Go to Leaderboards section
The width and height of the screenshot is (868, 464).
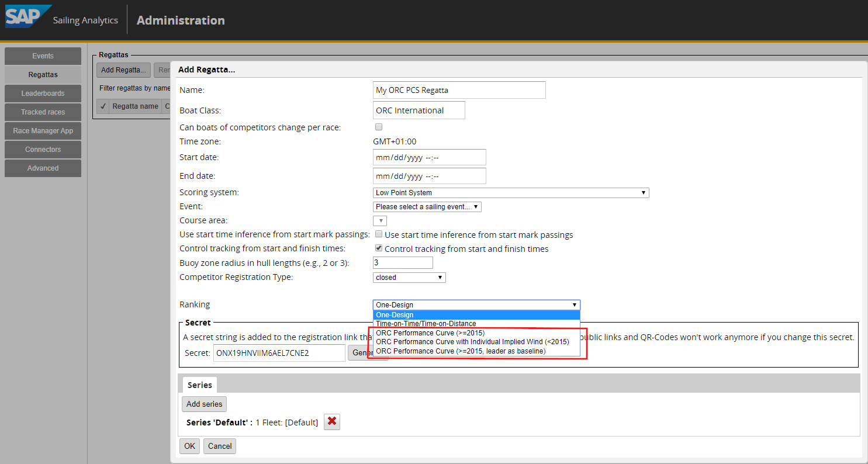(x=43, y=94)
